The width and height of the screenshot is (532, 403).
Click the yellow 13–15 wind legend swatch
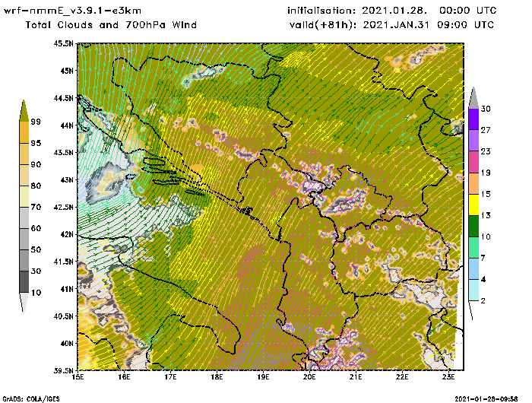coord(473,205)
